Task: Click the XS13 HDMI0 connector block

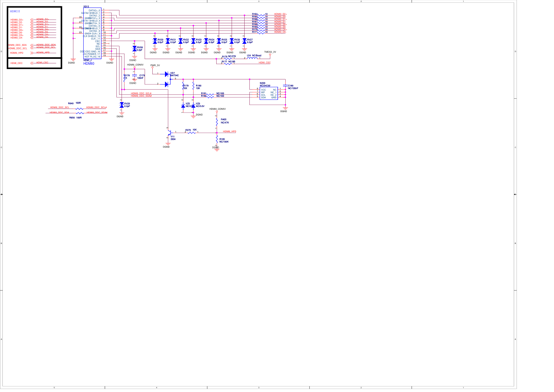Action: [92, 34]
